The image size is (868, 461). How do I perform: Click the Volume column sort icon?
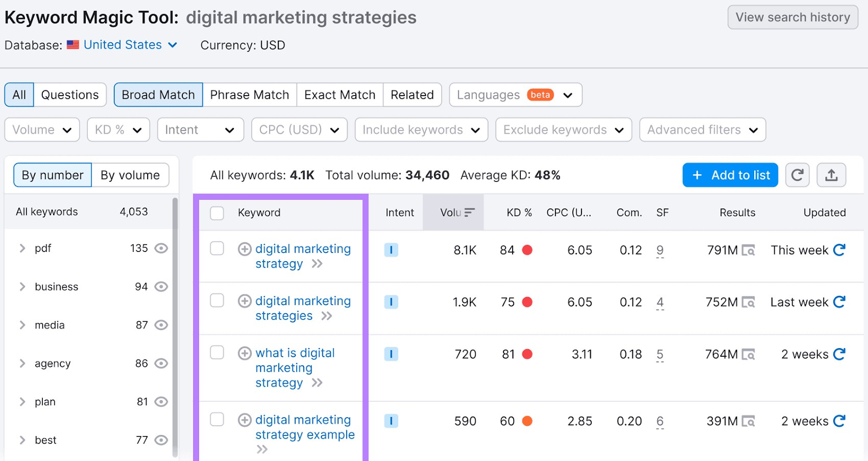469,212
